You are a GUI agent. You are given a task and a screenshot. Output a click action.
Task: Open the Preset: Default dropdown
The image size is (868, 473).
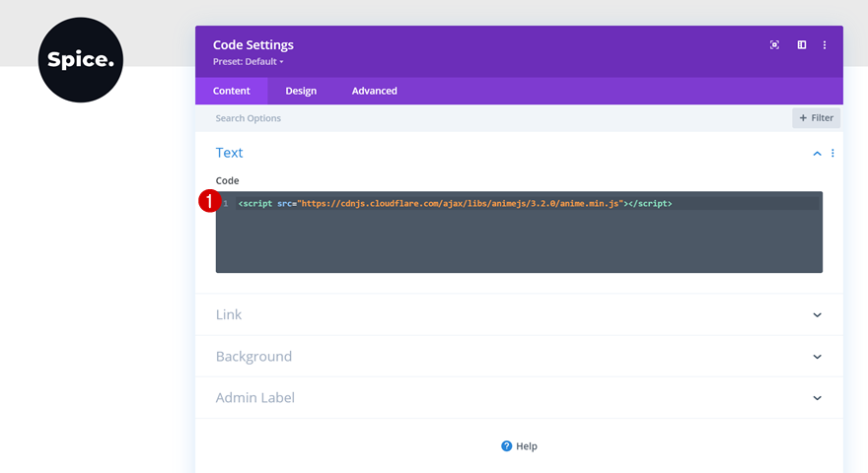pos(249,62)
